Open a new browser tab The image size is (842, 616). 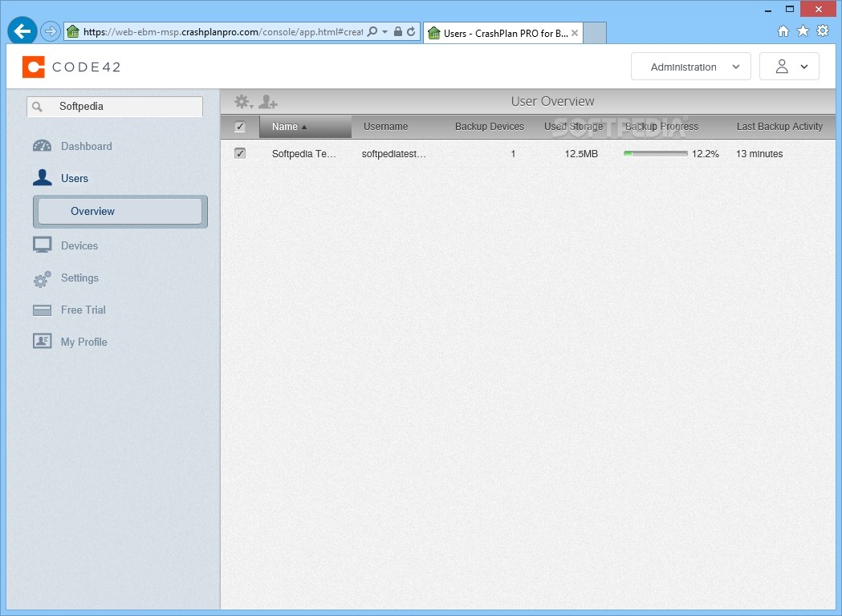coord(595,33)
